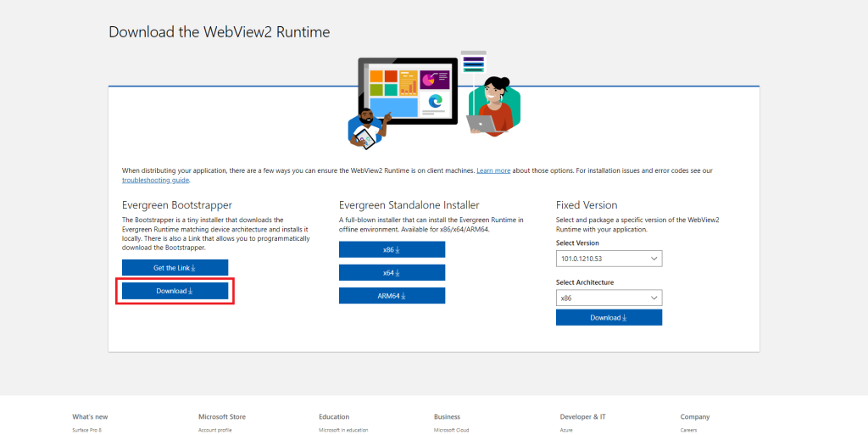This screenshot has height=435, width=868.
Task: Open Account profile footer link
Action: click(214, 430)
